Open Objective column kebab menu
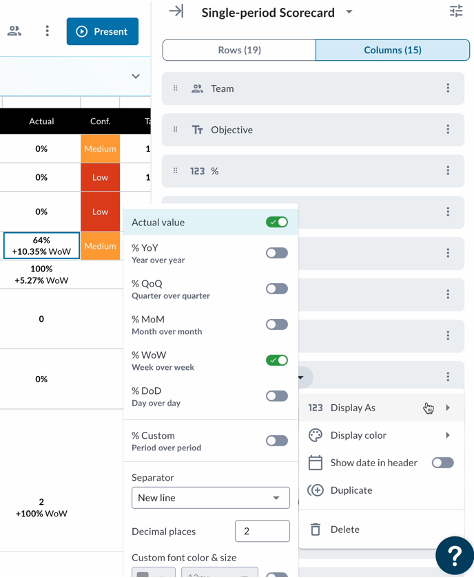Viewport: 474px width, 578px height. [448, 129]
